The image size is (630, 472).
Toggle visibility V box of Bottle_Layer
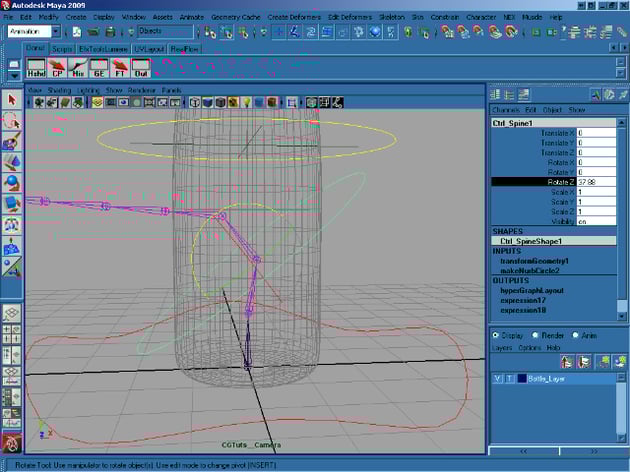(498, 379)
